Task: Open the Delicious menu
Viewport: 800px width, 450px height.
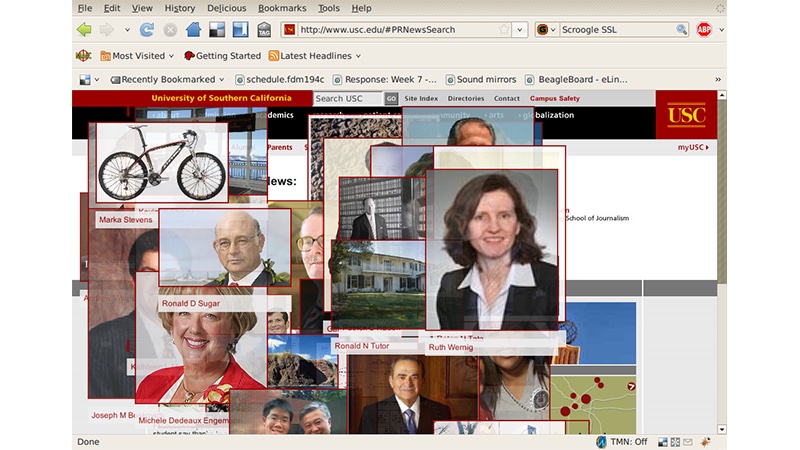Action: coord(227,8)
